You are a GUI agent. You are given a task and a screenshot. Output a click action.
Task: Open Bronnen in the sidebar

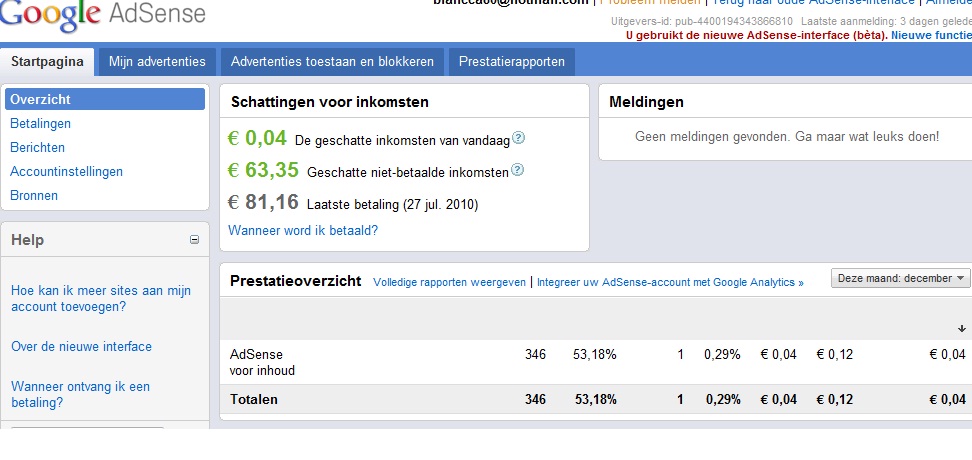[34, 195]
